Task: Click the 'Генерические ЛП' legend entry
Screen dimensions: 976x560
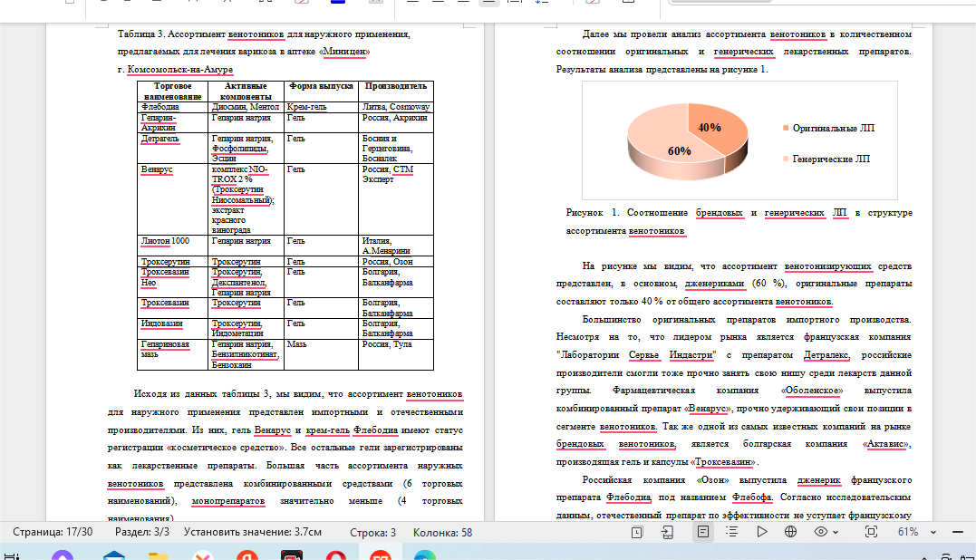Action: (826, 159)
